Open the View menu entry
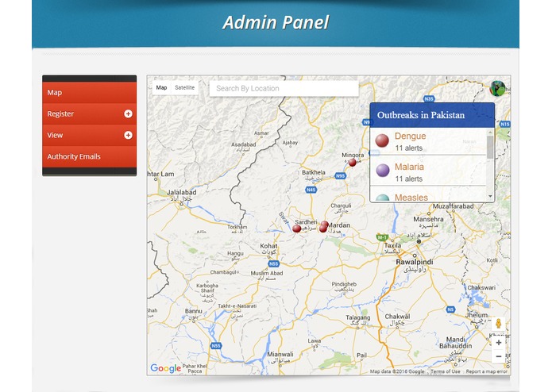This screenshot has width=552, height=392. coord(90,136)
